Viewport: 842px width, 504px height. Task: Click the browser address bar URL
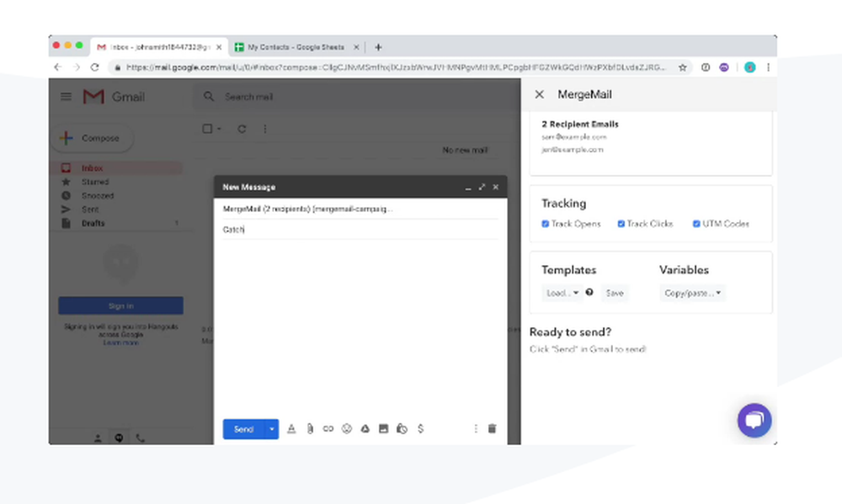point(395,67)
